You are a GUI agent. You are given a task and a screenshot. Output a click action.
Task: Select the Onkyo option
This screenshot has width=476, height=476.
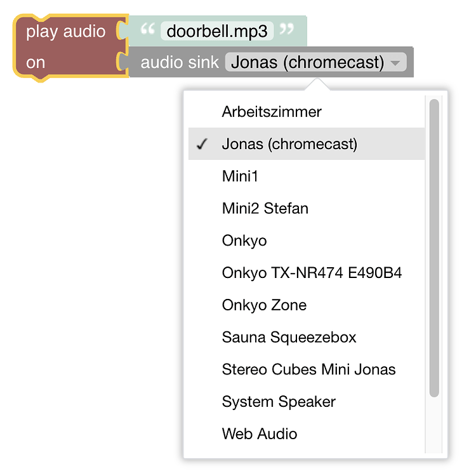(x=244, y=241)
